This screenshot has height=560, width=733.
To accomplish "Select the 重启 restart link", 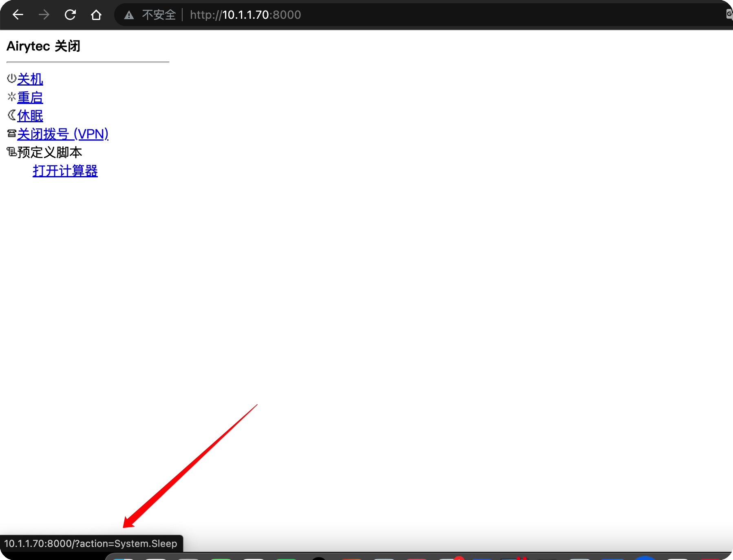I will coord(30,97).
